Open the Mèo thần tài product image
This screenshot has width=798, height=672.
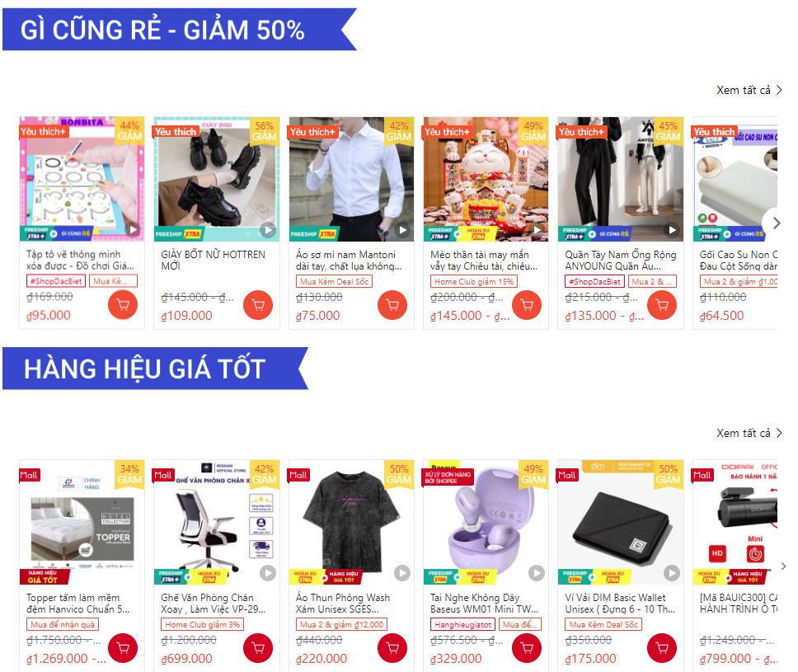[486, 179]
